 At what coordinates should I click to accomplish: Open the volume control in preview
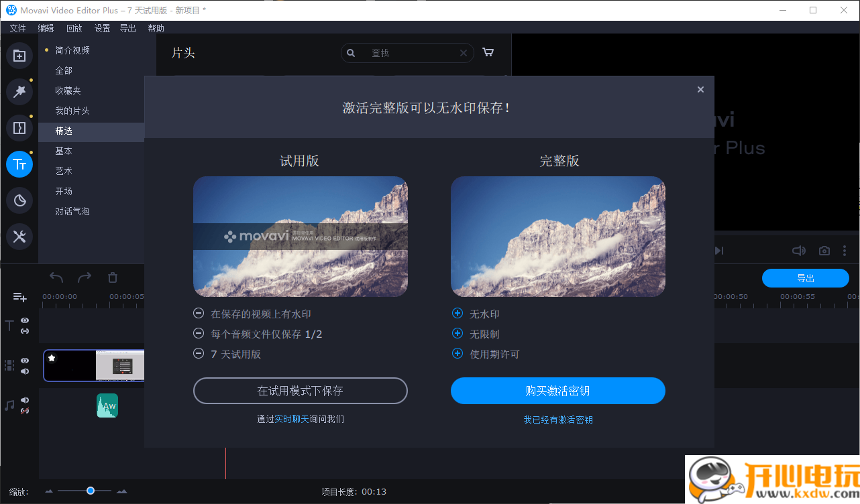798,251
